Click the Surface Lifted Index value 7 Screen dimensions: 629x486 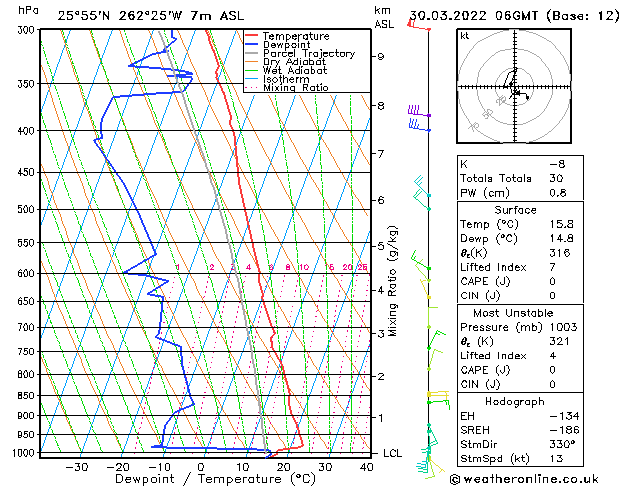[x=553, y=267]
